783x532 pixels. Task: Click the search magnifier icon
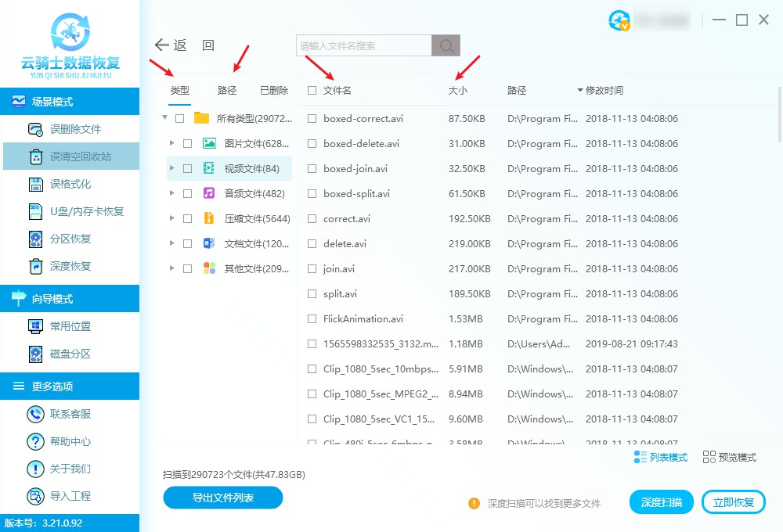click(446, 45)
